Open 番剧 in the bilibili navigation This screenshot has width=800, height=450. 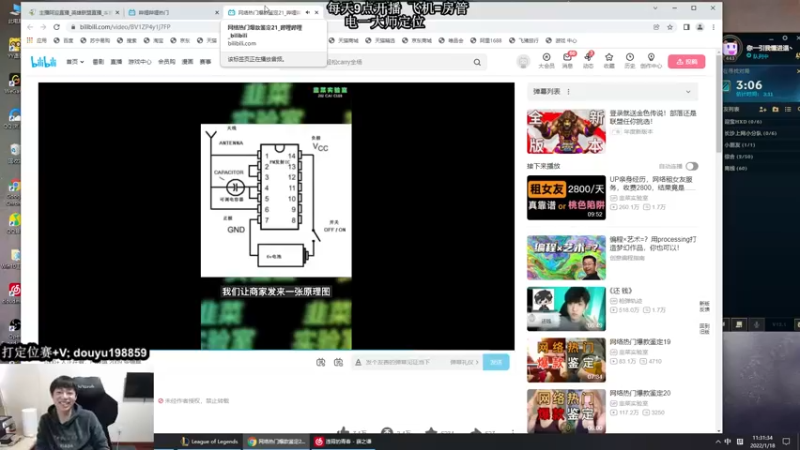click(98, 62)
